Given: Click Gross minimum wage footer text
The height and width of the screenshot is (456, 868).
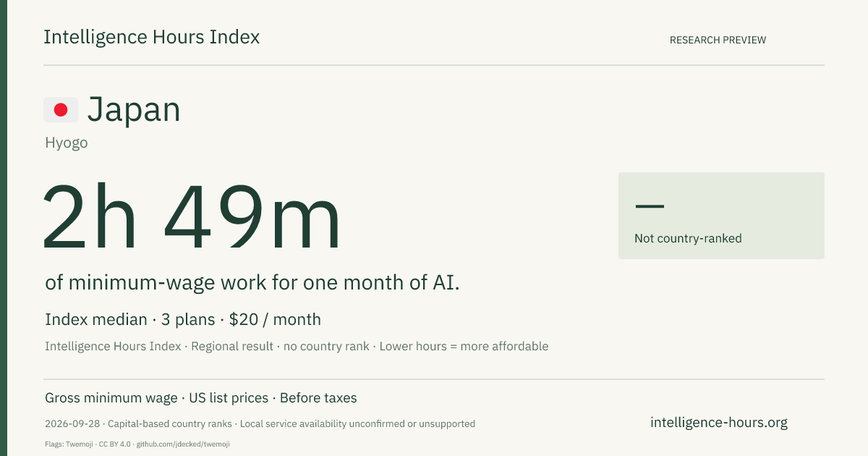Looking at the screenshot, I should coord(111,398).
